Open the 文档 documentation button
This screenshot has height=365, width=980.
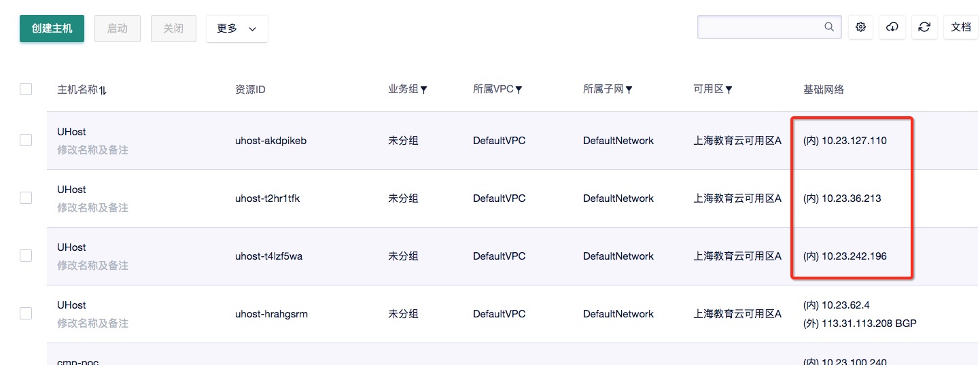(x=960, y=27)
